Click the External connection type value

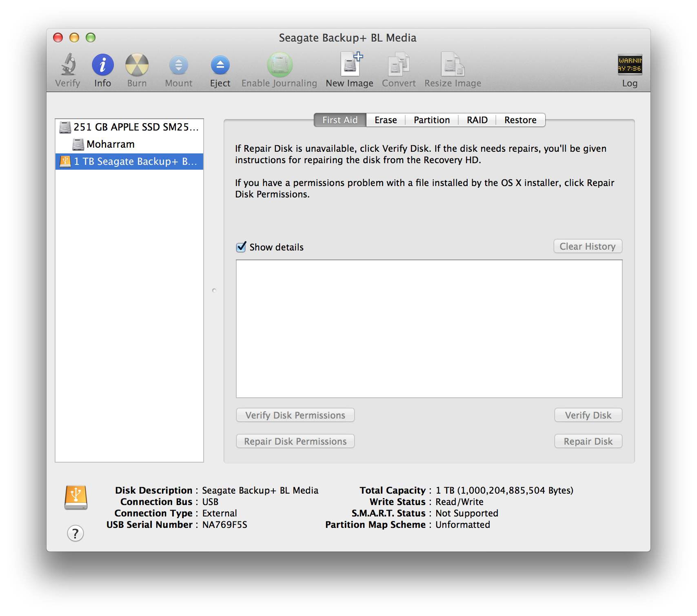220,513
